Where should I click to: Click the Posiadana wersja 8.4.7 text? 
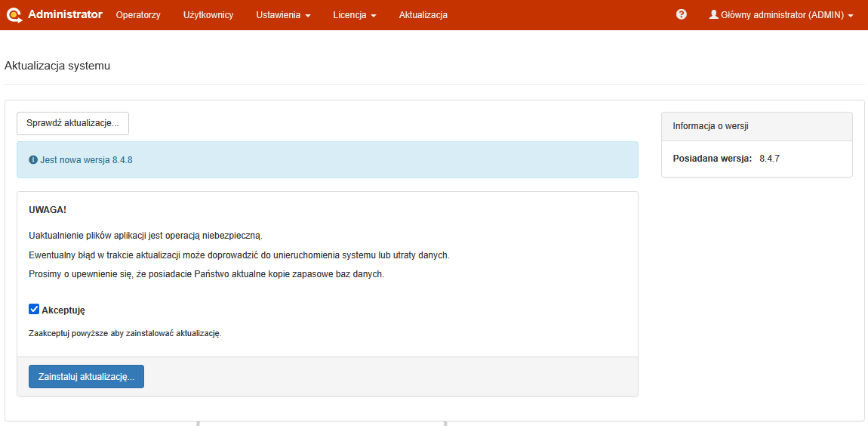pos(725,159)
